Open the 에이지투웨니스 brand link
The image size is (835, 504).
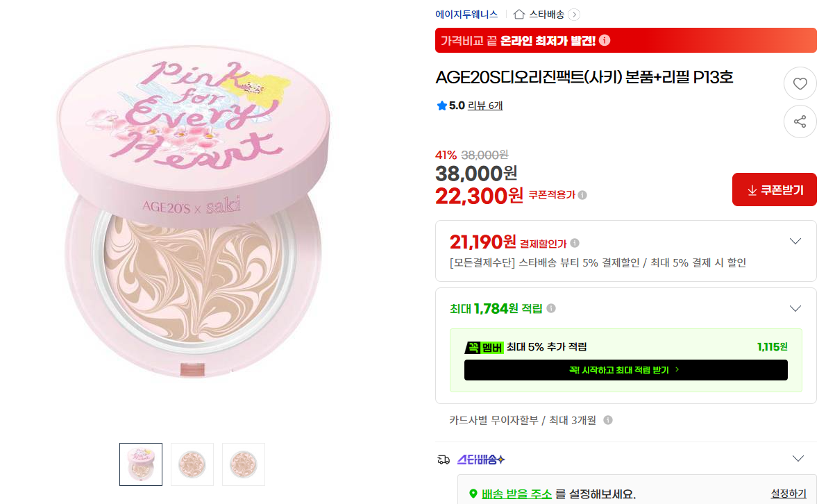[x=466, y=14]
